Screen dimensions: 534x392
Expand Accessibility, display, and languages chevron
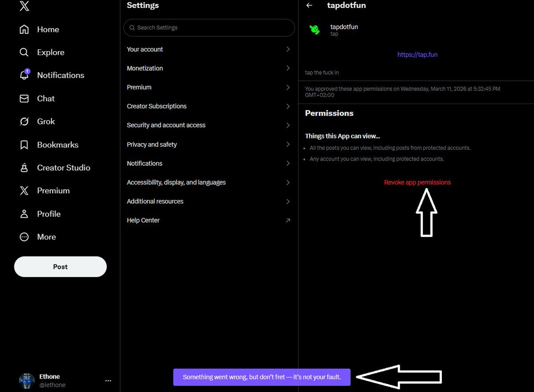[288, 183]
